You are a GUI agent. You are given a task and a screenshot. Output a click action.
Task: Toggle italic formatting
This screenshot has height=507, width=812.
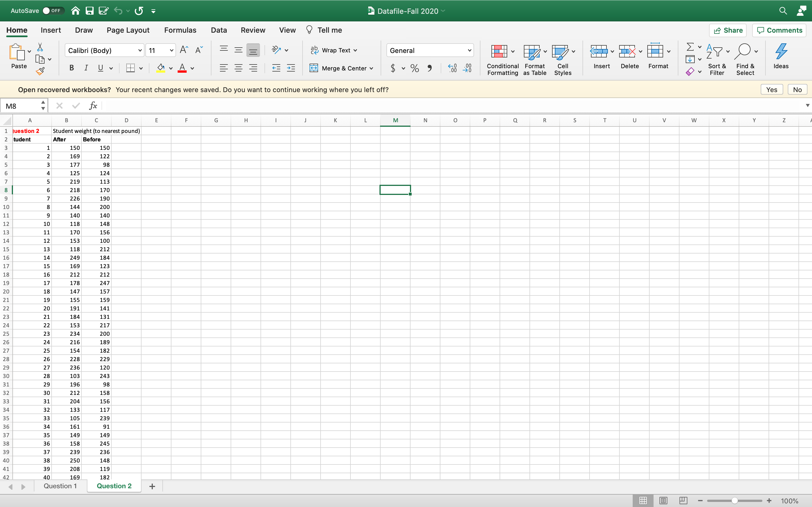coord(86,68)
